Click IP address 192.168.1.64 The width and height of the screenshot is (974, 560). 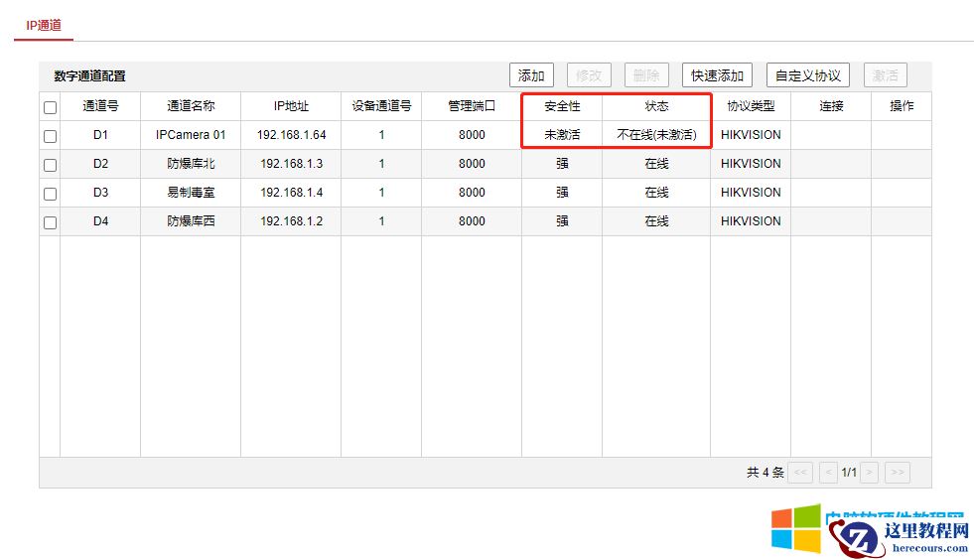tap(291, 135)
